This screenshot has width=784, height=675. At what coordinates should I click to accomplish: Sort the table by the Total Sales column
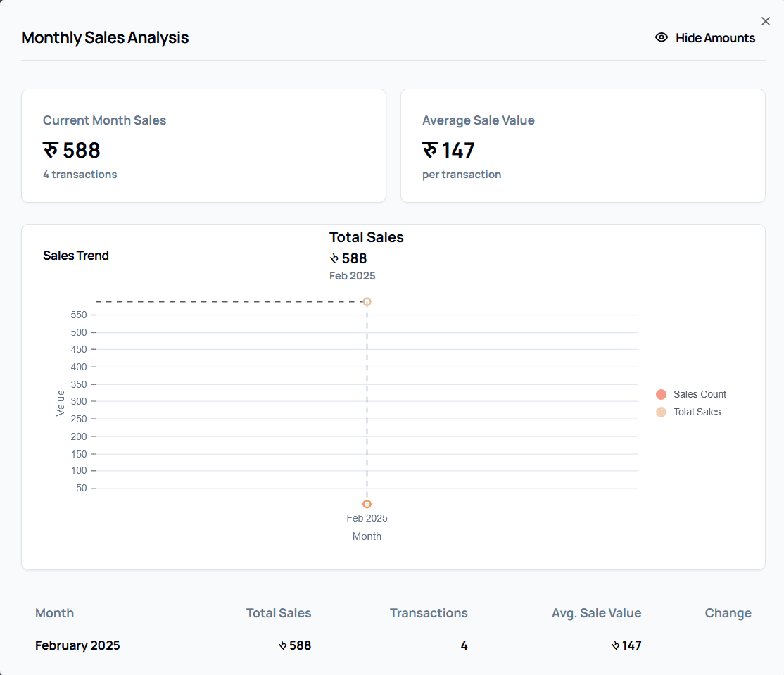(x=279, y=613)
